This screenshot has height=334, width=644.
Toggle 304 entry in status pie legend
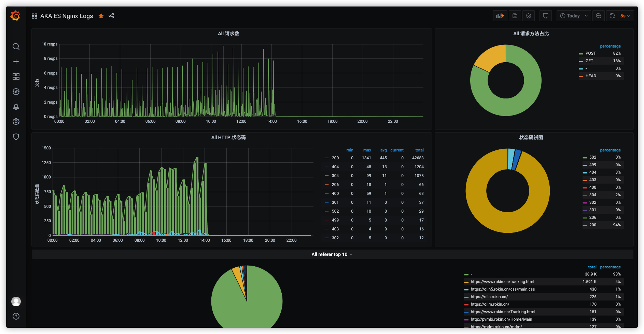pos(592,195)
